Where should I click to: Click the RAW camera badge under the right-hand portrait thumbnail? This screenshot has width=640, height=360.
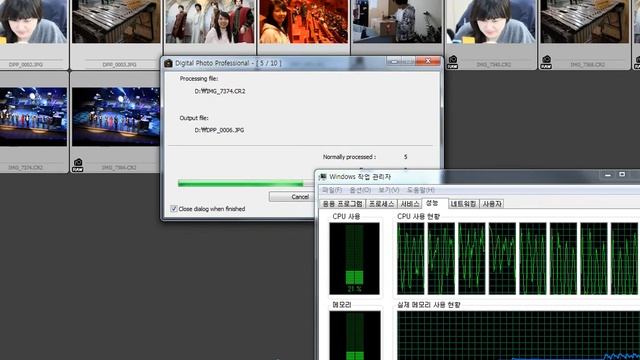point(452,62)
